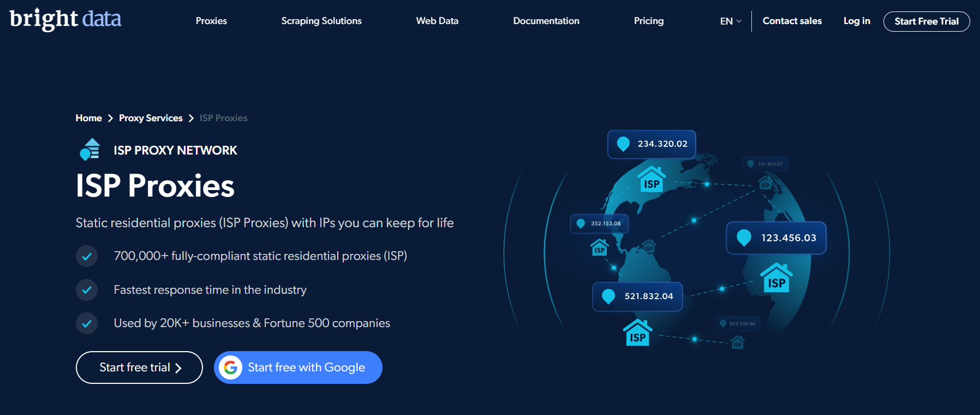Click the Used by 20K+ businesses text
Image resolution: width=980 pixels, height=415 pixels.
coord(252,323)
